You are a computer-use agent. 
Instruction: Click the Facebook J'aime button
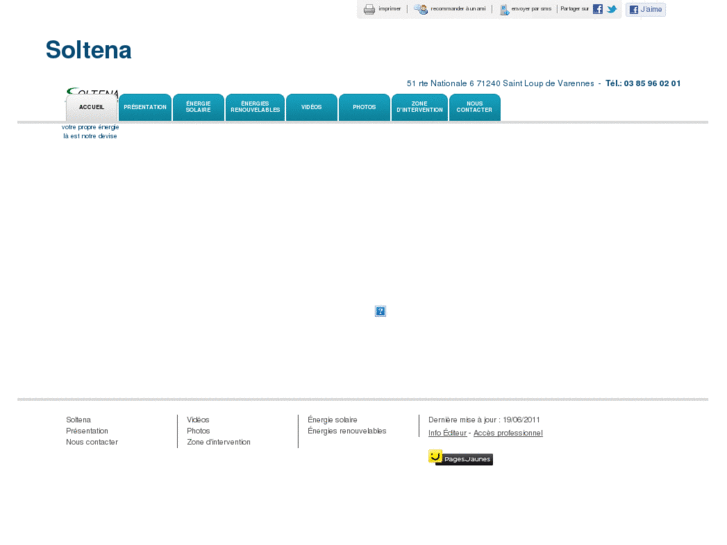pyautogui.click(x=645, y=9)
